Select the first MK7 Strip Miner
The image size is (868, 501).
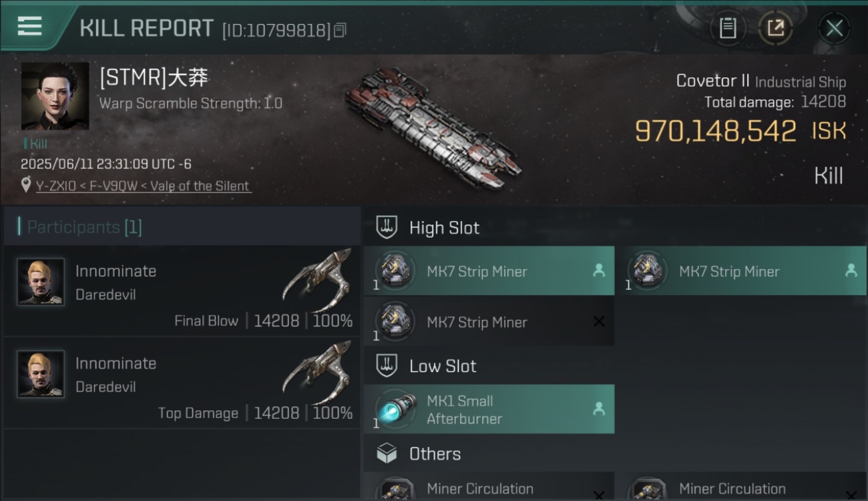coord(489,271)
